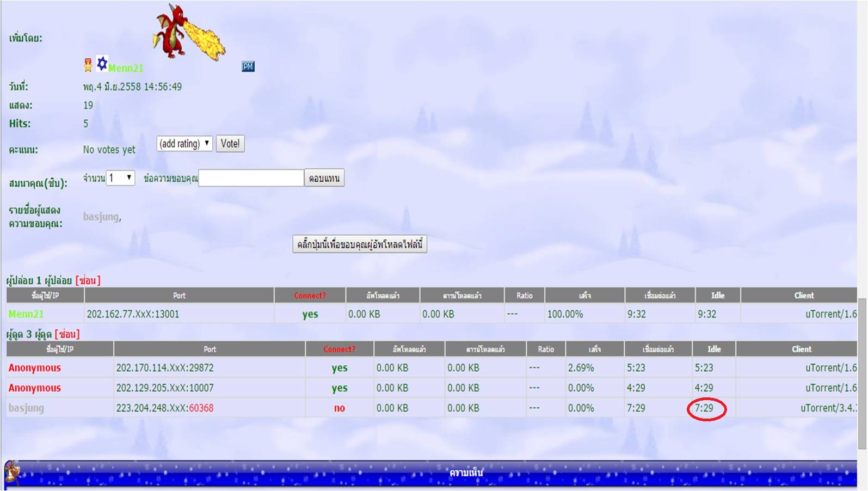Click basjung in the leechers table
Image resolution: width=868 pixels, height=491 pixels.
coord(26,408)
